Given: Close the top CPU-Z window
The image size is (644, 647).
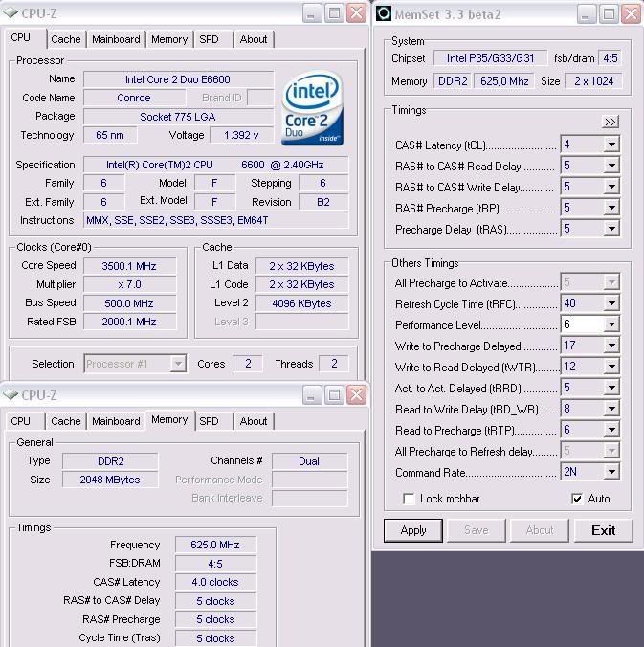Looking at the screenshot, I should (356, 13).
